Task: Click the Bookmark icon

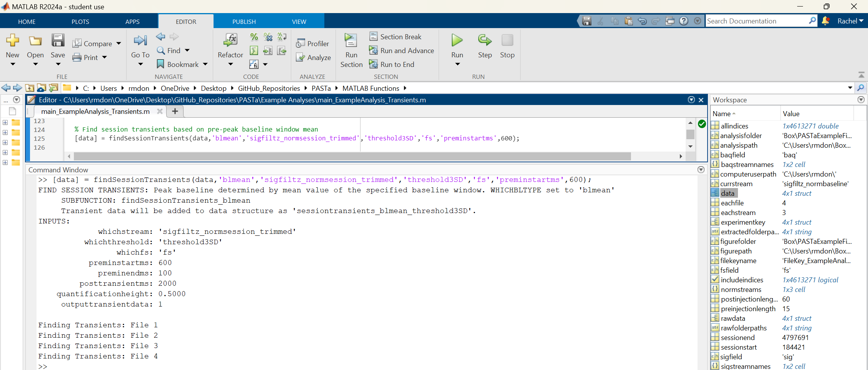Action: coord(160,64)
